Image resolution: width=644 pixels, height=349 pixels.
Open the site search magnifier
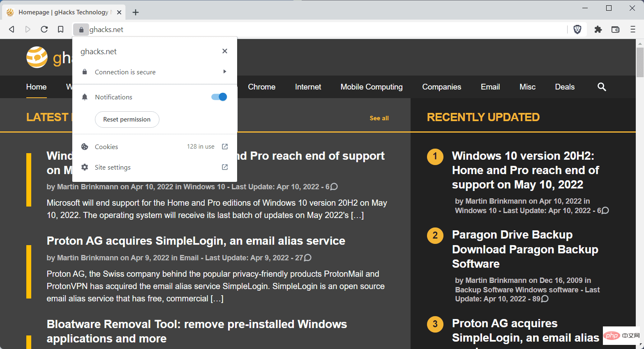tap(602, 87)
